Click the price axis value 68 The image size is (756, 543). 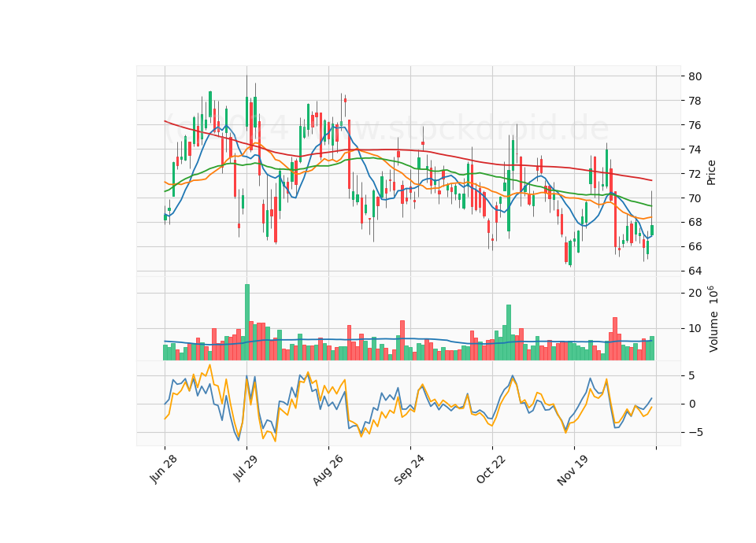[695, 223]
